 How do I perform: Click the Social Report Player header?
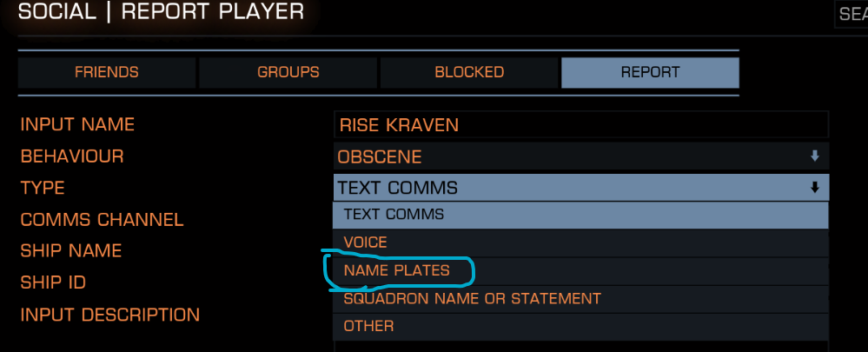[161, 12]
